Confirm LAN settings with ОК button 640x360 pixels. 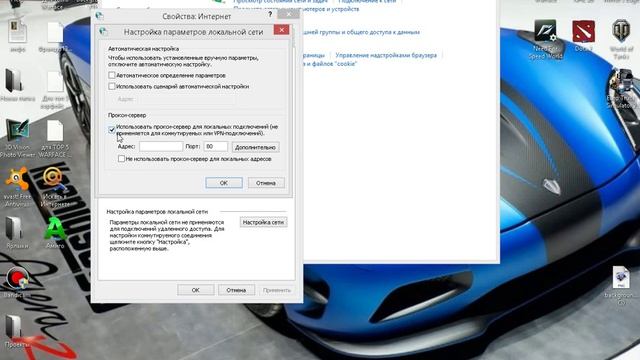coord(224,183)
